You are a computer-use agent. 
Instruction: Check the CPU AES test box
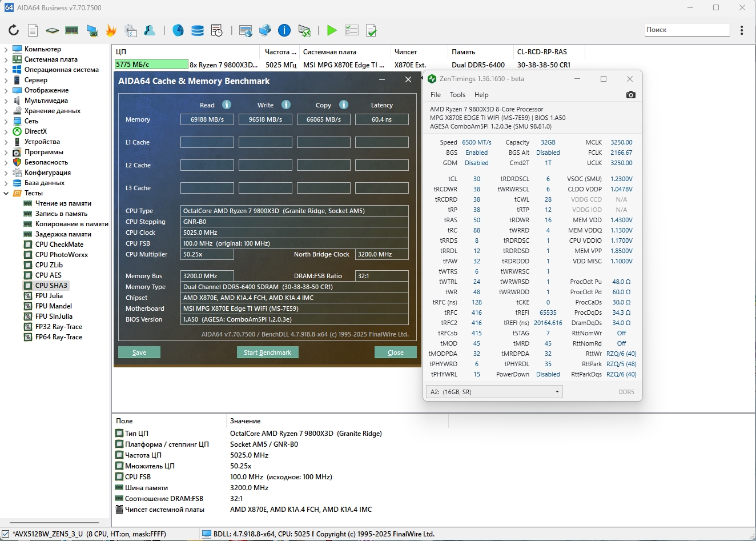click(28, 275)
